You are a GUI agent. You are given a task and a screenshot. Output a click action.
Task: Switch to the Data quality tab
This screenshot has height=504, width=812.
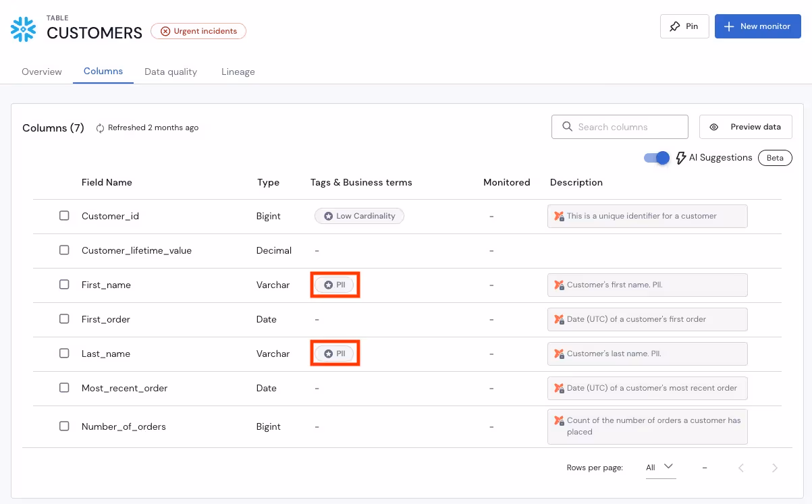[x=171, y=72]
